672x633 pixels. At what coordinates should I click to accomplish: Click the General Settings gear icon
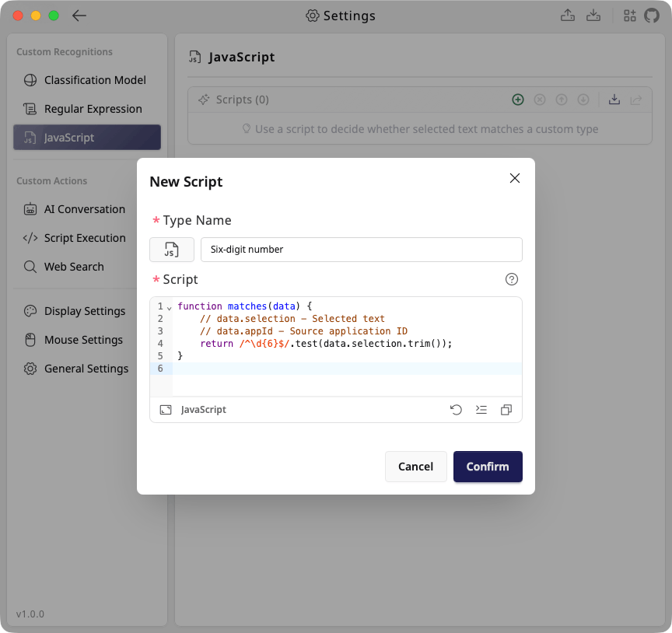[x=30, y=369]
